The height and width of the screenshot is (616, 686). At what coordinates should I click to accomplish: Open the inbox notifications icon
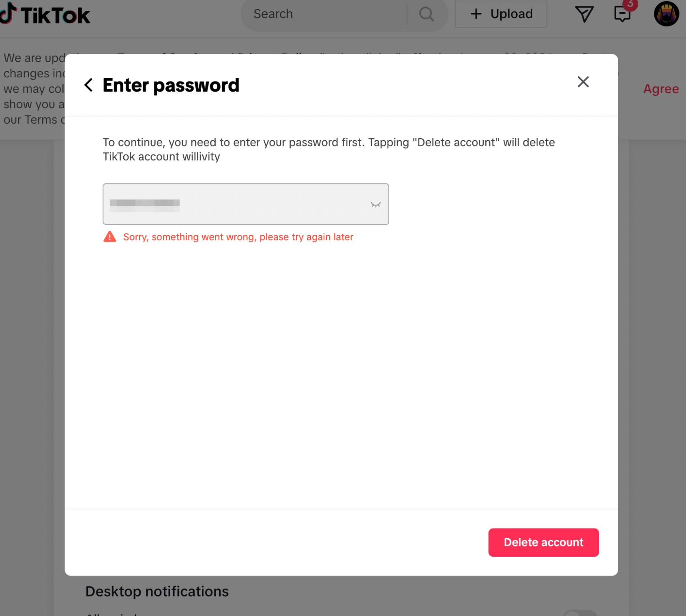point(622,14)
